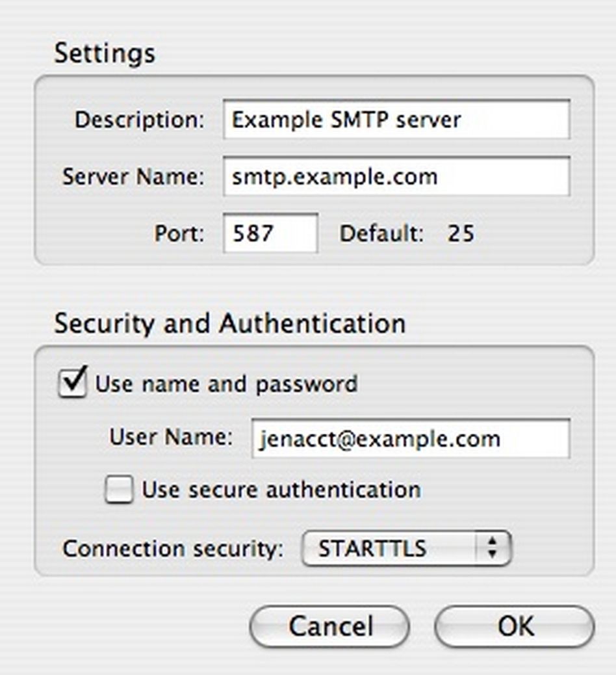Click the Description label text
Screen dimensions: 616x675
click(139, 120)
